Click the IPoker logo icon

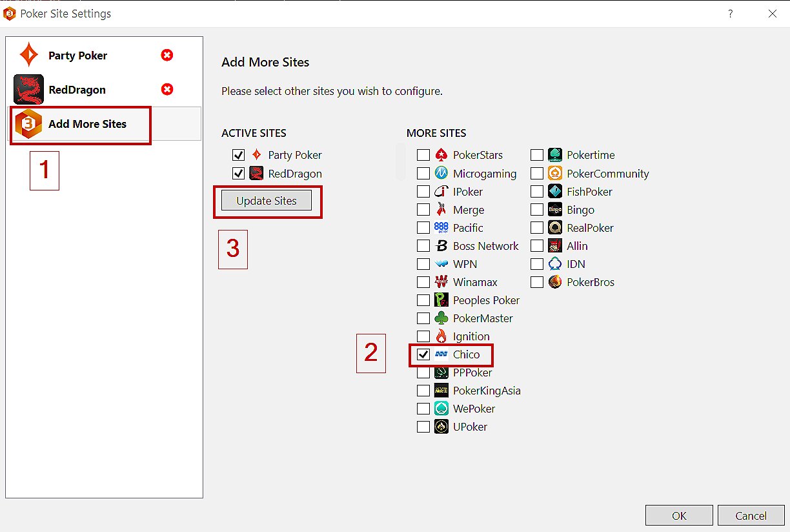(x=441, y=191)
